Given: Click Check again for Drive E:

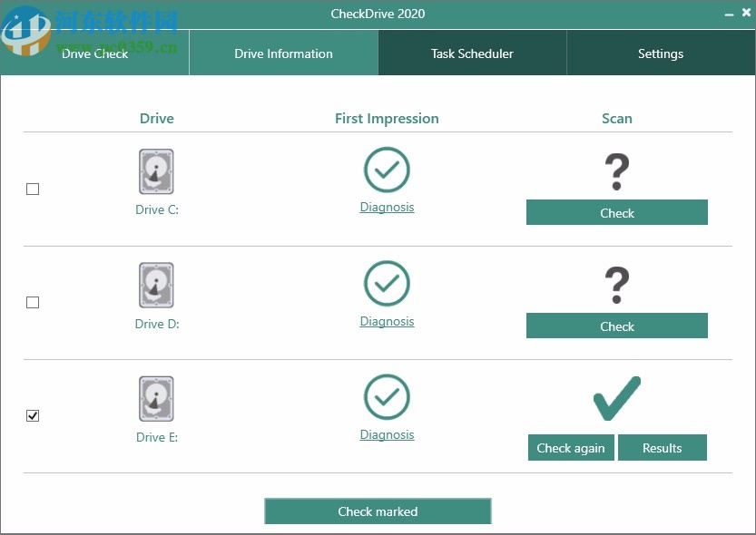Looking at the screenshot, I should [x=571, y=447].
